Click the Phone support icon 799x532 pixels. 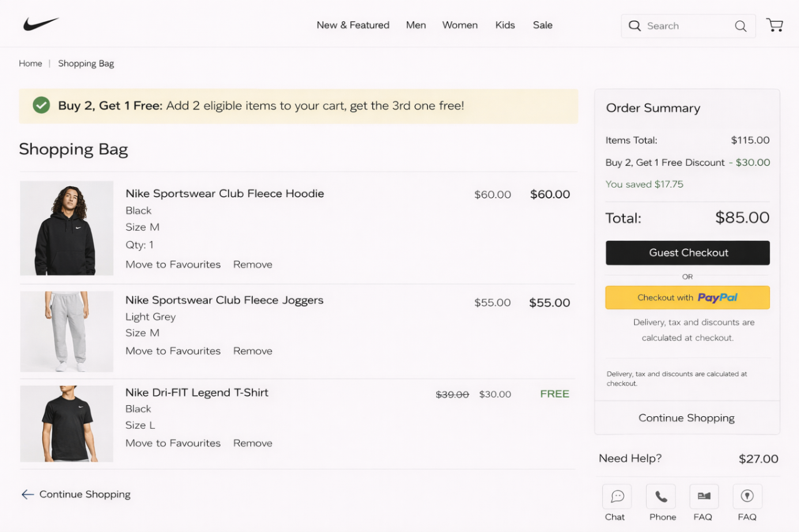(661, 496)
